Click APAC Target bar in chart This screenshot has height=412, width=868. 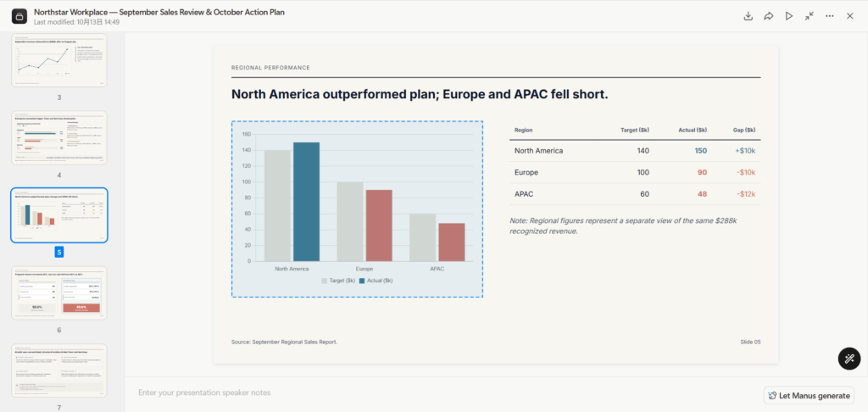(x=423, y=237)
